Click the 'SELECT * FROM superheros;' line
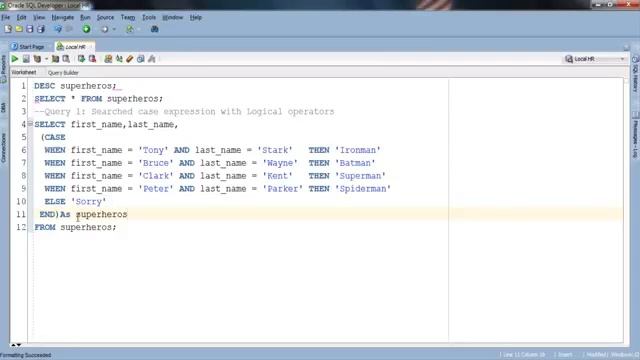640x360 pixels. click(x=98, y=99)
